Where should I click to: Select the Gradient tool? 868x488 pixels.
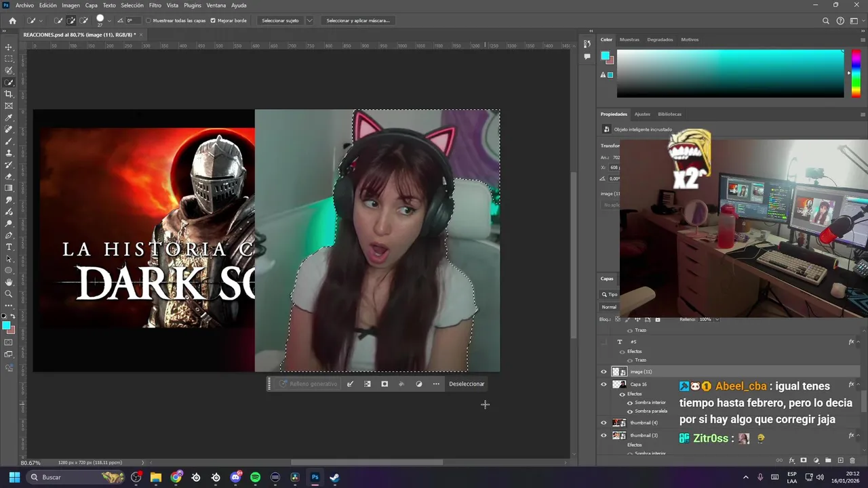(9, 188)
